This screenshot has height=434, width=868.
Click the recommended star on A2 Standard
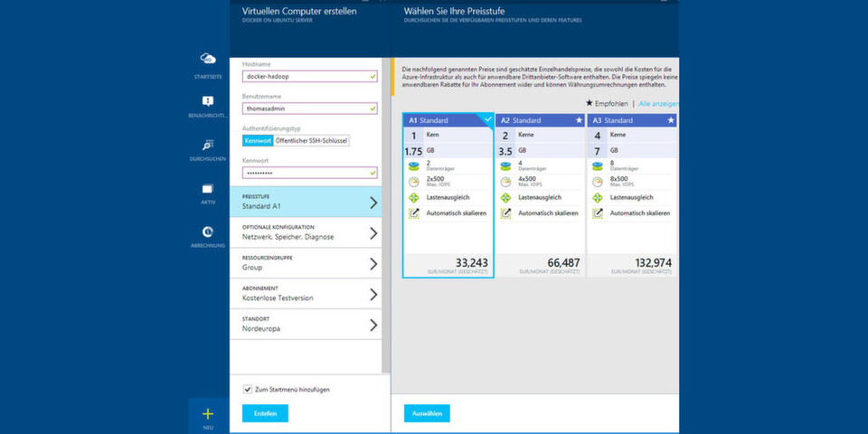pyautogui.click(x=579, y=119)
